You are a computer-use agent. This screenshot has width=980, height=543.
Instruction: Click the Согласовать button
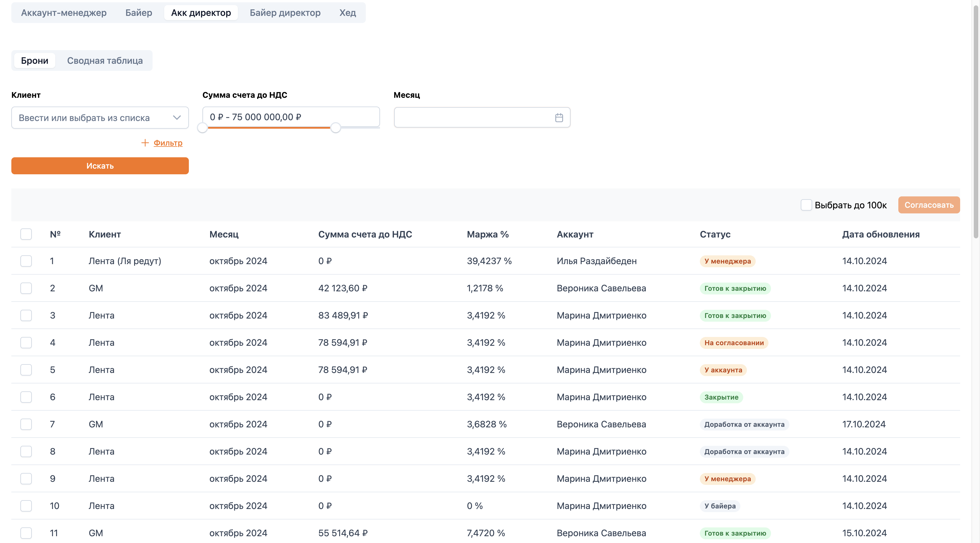(x=929, y=205)
